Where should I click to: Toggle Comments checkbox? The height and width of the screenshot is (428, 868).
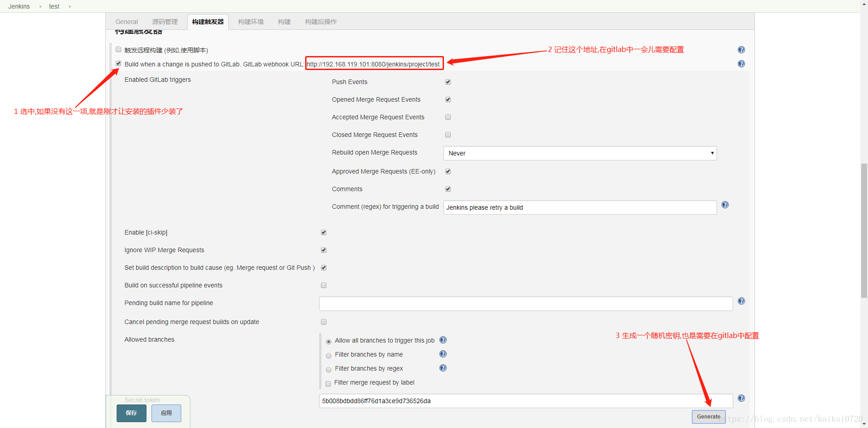pos(448,189)
